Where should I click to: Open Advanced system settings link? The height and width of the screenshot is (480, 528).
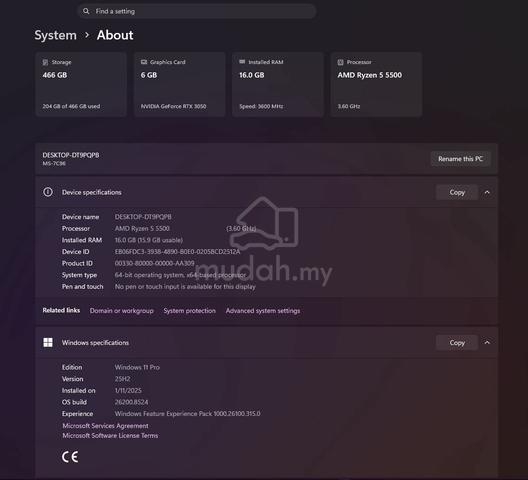pos(263,311)
